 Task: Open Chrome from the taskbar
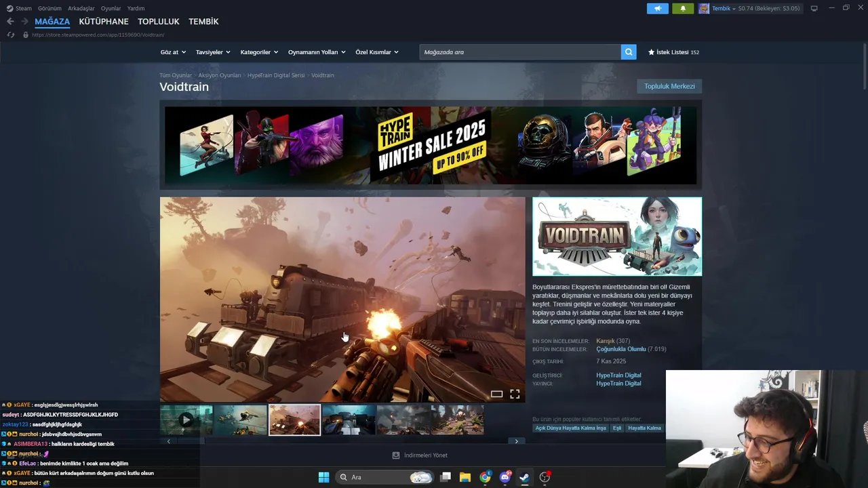(x=485, y=477)
